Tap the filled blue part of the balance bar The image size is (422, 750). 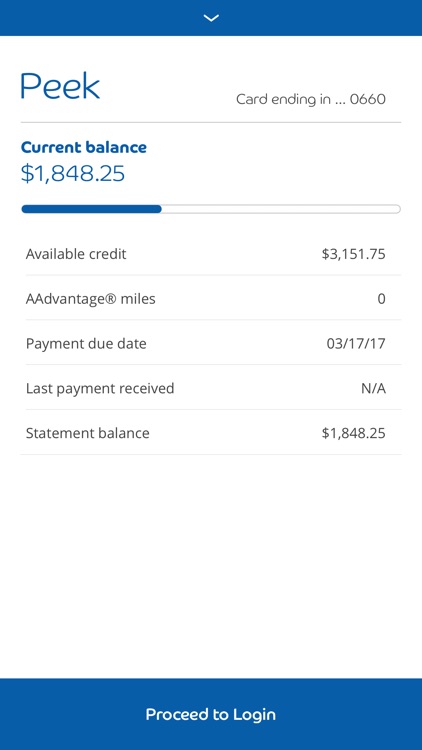pyautogui.click(x=91, y=209)
